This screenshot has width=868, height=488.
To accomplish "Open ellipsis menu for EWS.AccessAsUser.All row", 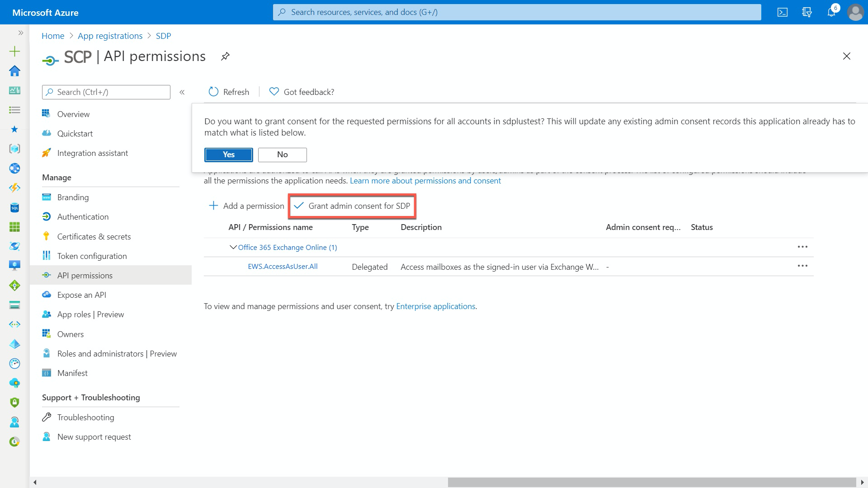I will pos(802,266).
